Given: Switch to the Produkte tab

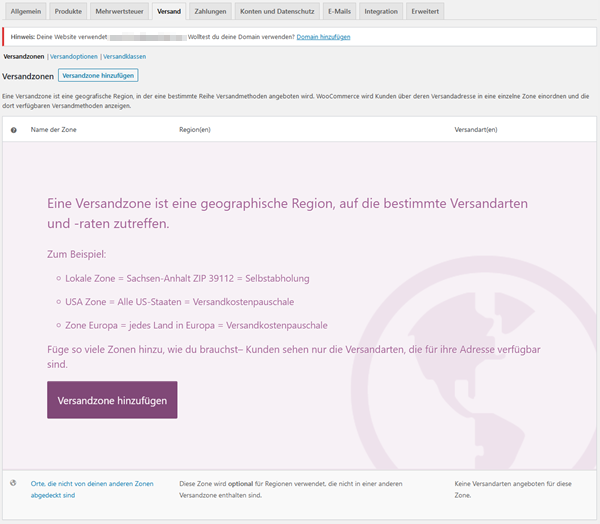Looking at the screenshot, I should pyautogui.click(x=68, y=11).
